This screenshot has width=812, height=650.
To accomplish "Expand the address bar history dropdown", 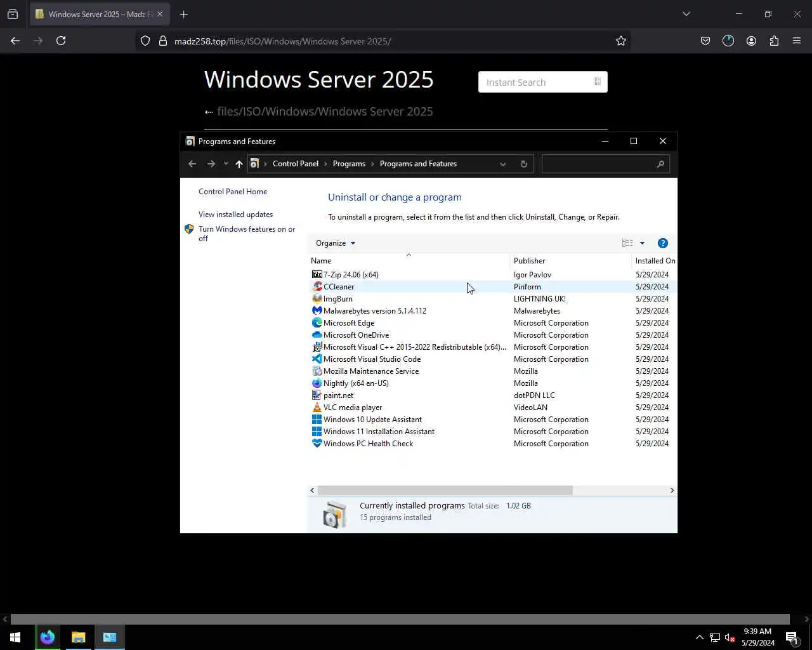I will [x=503, y=164].
